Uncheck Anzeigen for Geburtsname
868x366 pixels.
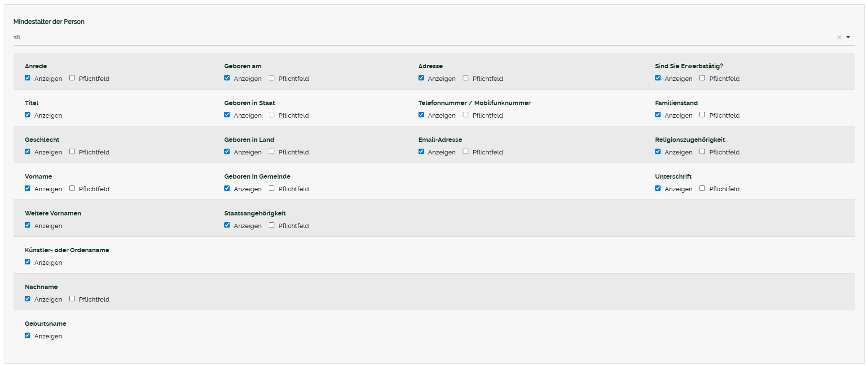[x=28, y=335]
